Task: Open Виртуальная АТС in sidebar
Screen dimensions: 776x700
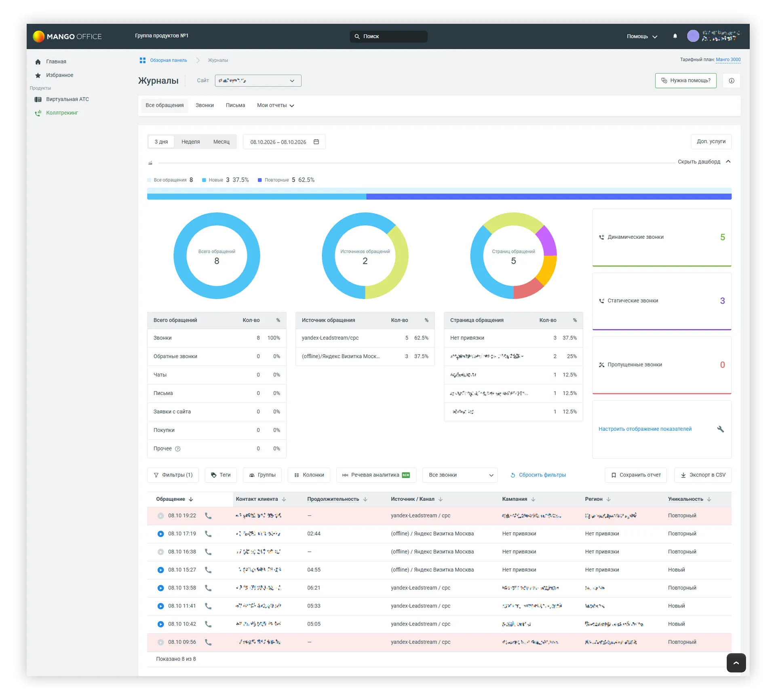Action: click(x=62, y=99)
